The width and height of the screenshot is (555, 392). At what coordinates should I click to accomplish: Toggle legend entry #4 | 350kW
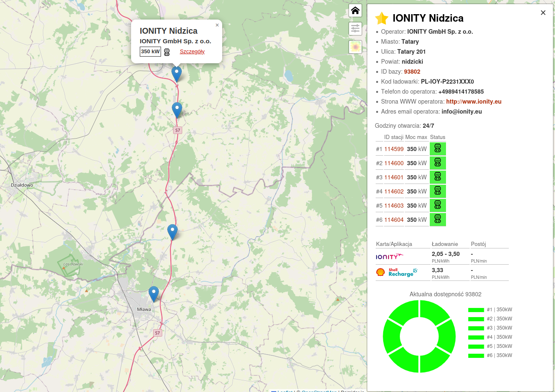[490, 337]
